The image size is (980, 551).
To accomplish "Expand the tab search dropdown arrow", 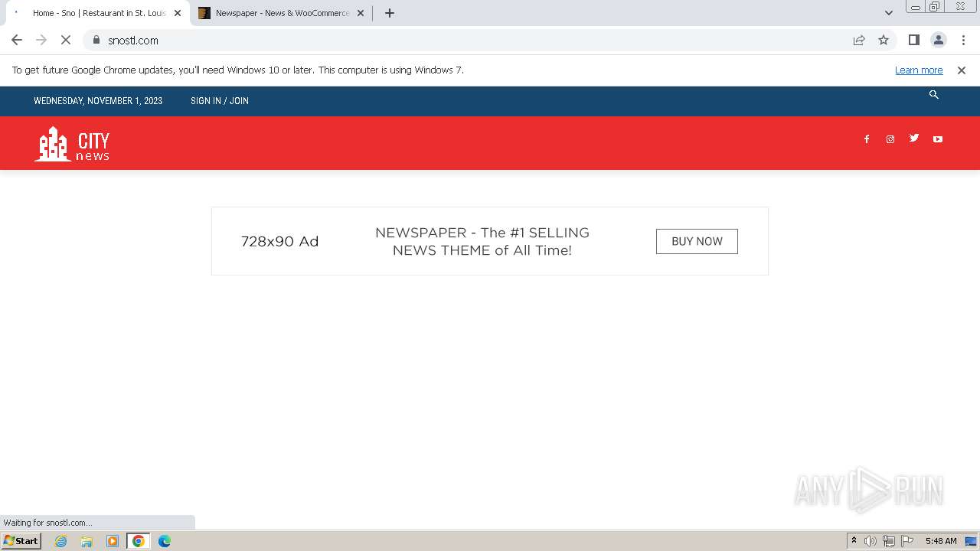I will point(889,13).
